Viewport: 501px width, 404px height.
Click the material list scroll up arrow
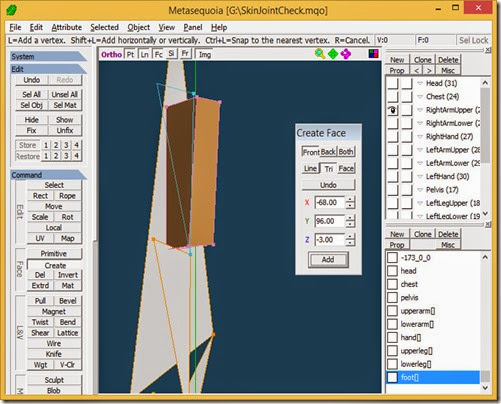[x=485, y=257]
